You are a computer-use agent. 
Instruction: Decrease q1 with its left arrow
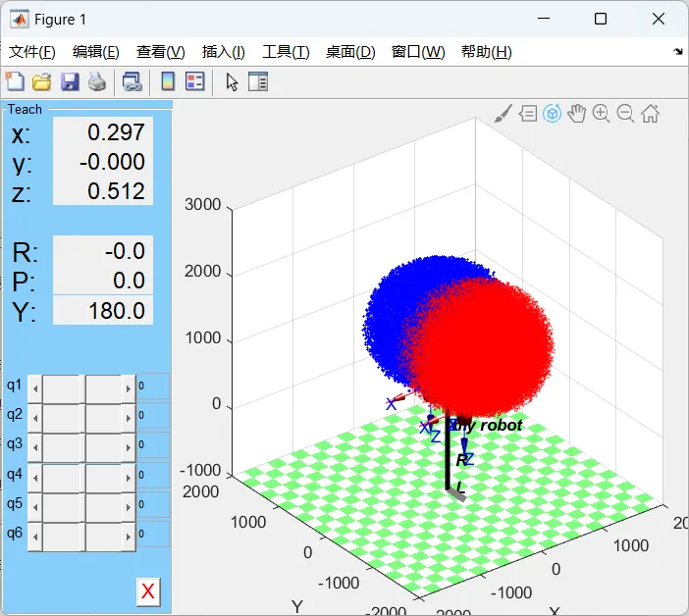click(x=35, y=389)
